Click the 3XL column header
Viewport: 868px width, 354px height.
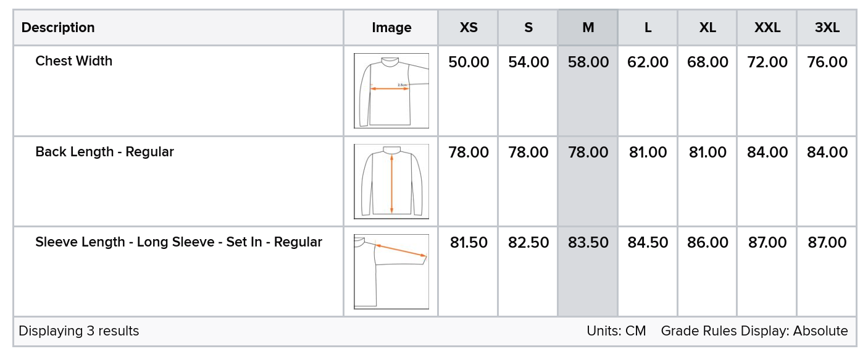click(827, 28)
